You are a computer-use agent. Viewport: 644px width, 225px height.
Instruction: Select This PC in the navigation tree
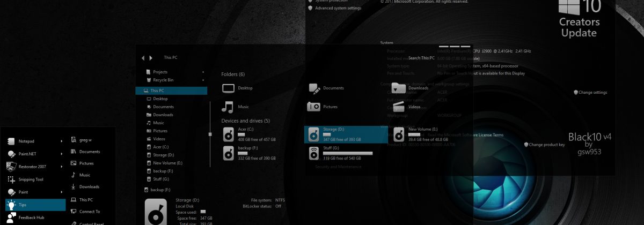click(171, 91)
